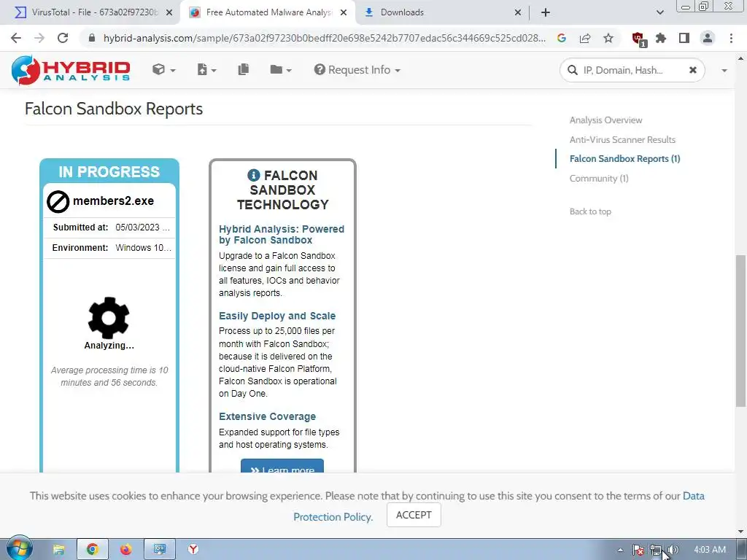Open the Extensions puzzle icon
Viewport: 747px width, 560px height.
661,38
